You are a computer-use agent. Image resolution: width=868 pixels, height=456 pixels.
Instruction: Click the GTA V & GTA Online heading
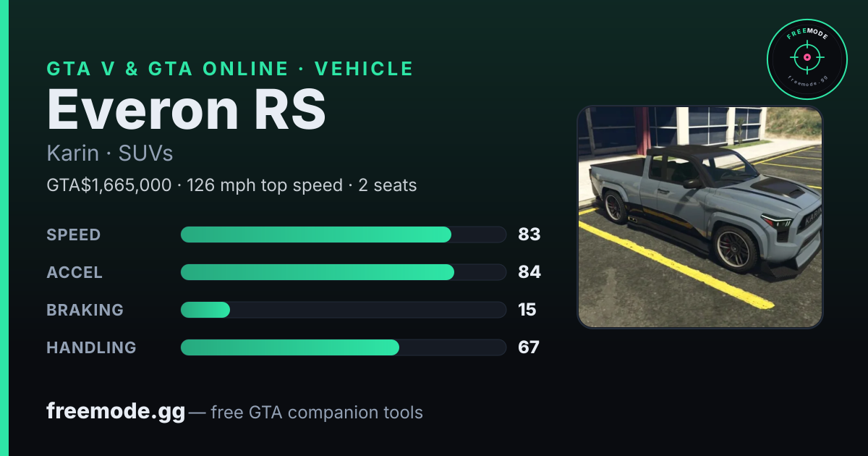230,69
